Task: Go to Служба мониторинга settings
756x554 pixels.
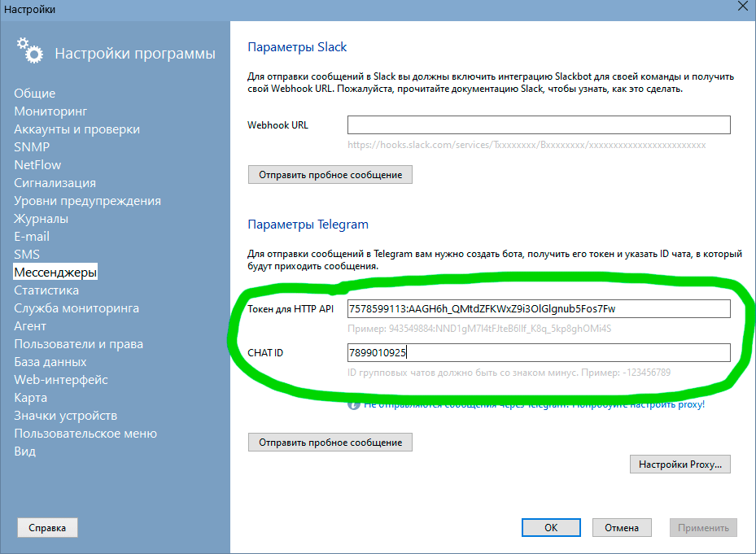Action: (76, 308)
